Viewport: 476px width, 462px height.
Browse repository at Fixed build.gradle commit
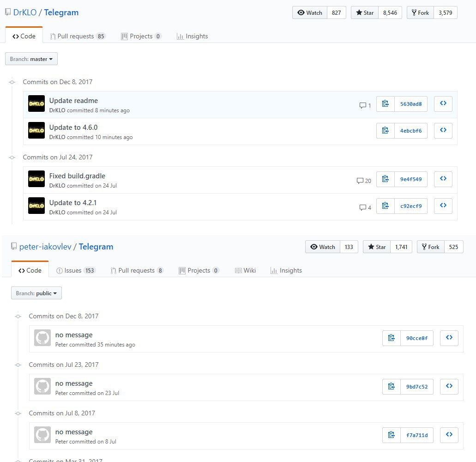point(443,179)
